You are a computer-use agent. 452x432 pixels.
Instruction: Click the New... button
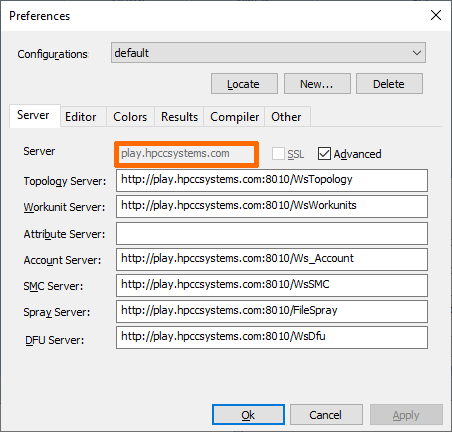click(317, 84)
